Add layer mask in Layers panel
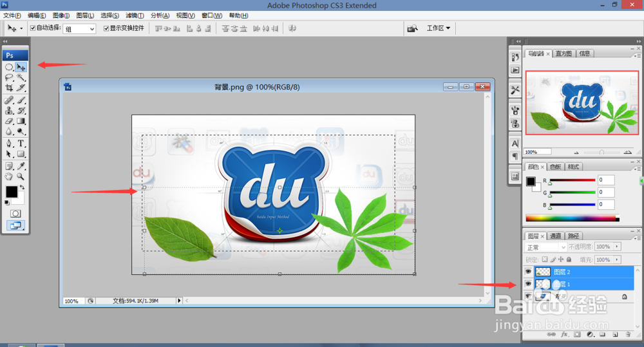 pyautogui.click(x=577, y=334)
